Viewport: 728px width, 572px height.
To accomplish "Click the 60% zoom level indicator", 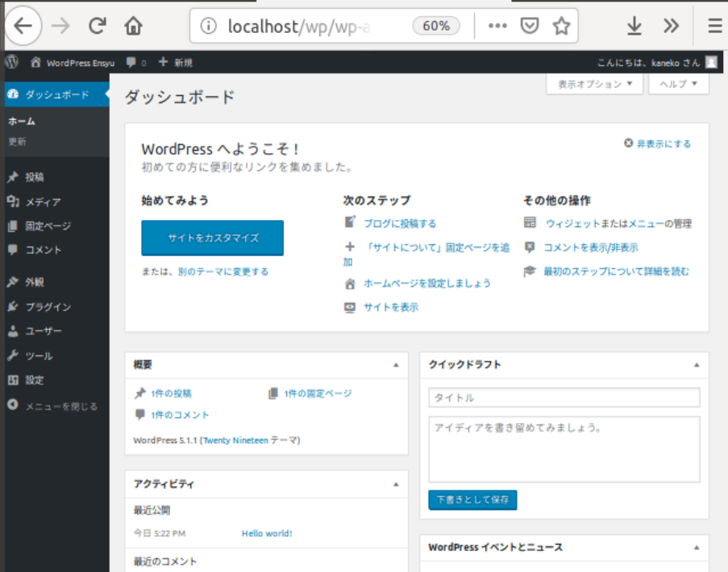I will (x=436, y=26).
